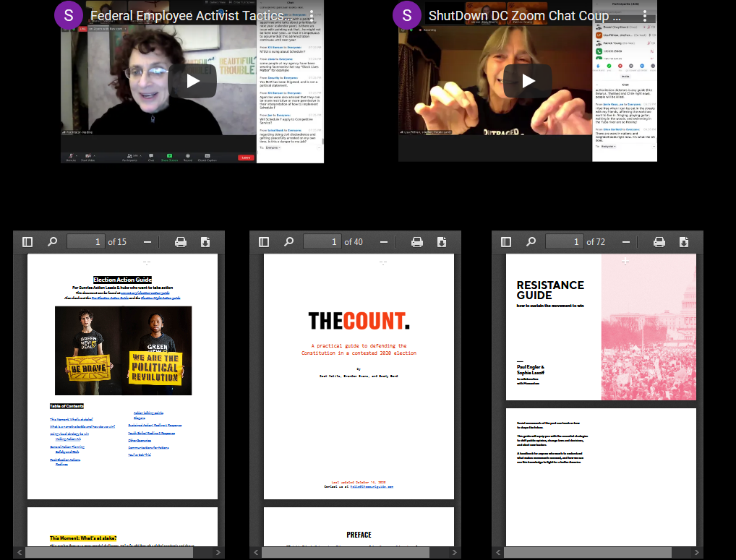Download the Election Action Guide PDF

tap(205, 242)
